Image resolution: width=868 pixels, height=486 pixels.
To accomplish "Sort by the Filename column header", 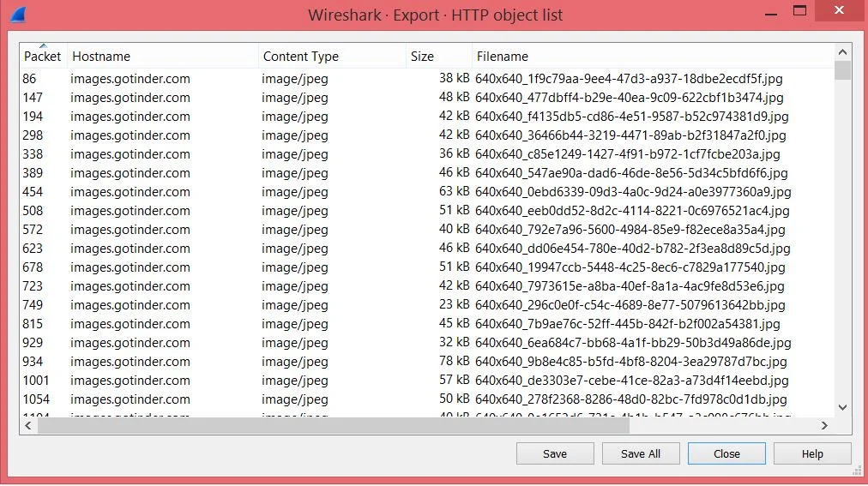I will (653, 56).
